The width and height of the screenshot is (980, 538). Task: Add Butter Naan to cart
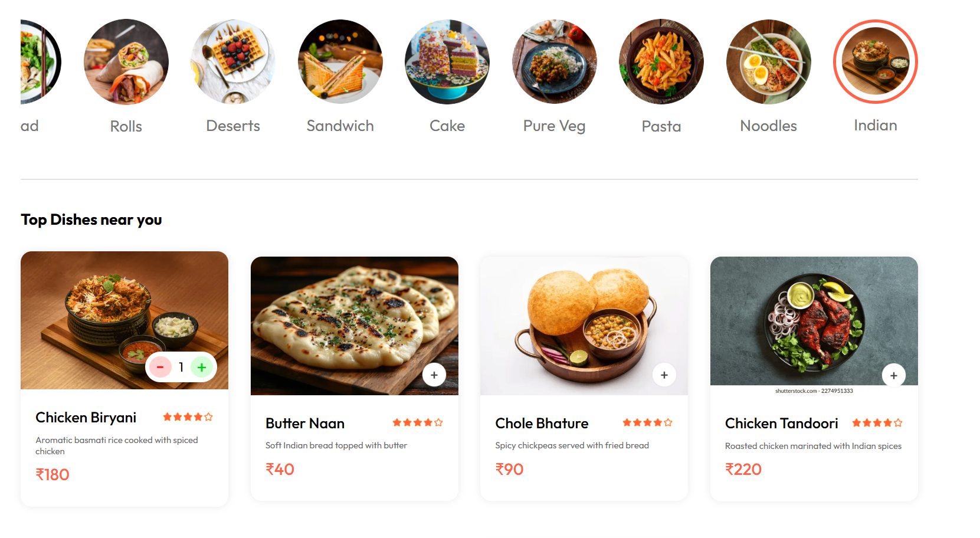point(434,375)
